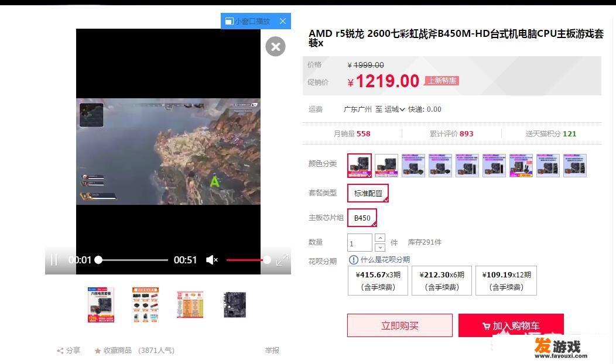This screenshot has width=616, height=364.
Task: Choose the 标准配置 package option
Action: (x=368, y=193)
